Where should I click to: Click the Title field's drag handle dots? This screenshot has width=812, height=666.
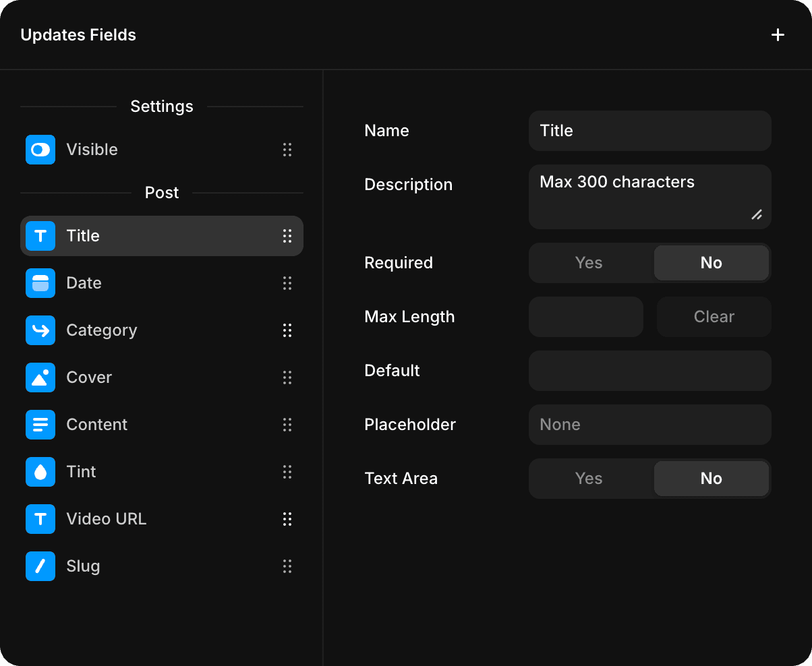pos(287,236)
